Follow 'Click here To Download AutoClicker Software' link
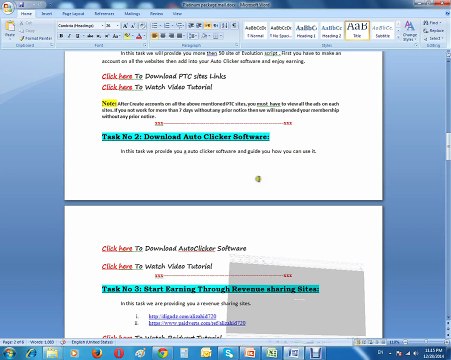Viewport: 451px width, 360px height. [174, 249]
